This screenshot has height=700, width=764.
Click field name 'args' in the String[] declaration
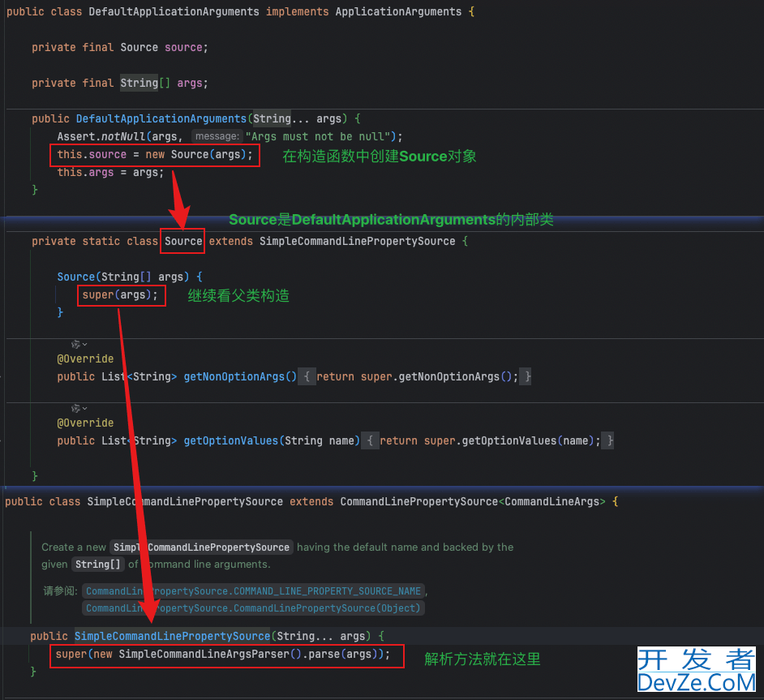190,84
